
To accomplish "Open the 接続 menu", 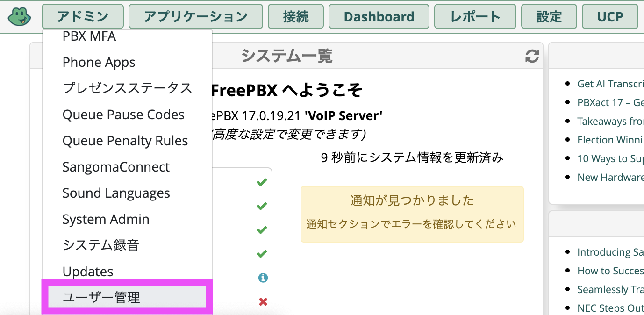I will click(x=296, y=17).
